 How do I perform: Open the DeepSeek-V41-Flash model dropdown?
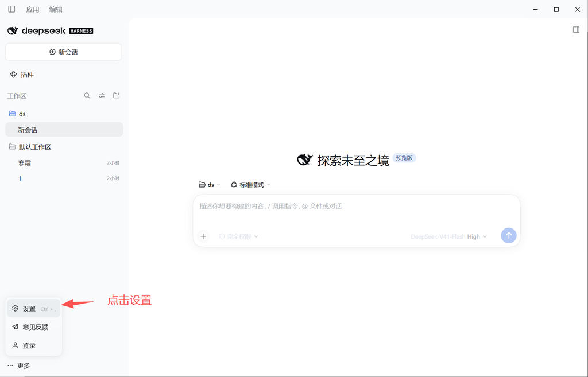448,236
